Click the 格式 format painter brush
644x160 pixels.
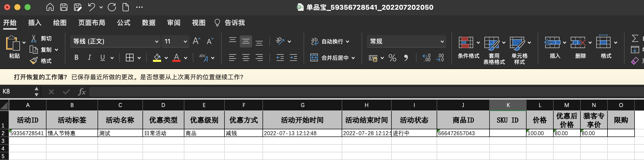(41, 61)
